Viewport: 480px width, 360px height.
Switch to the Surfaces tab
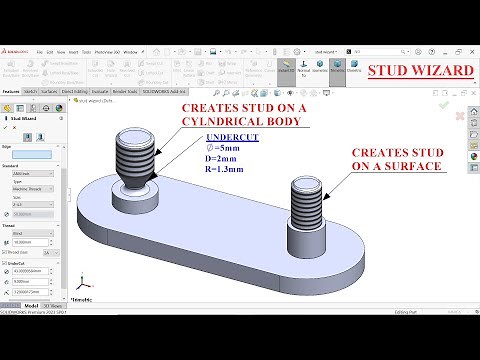49,91
